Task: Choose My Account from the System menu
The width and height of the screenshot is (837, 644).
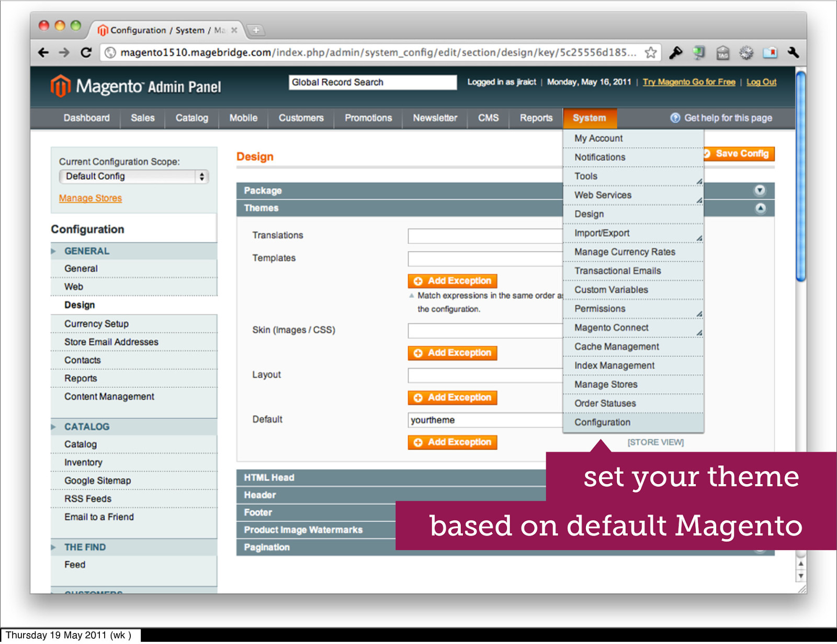Action: click(x=633, y=139)
